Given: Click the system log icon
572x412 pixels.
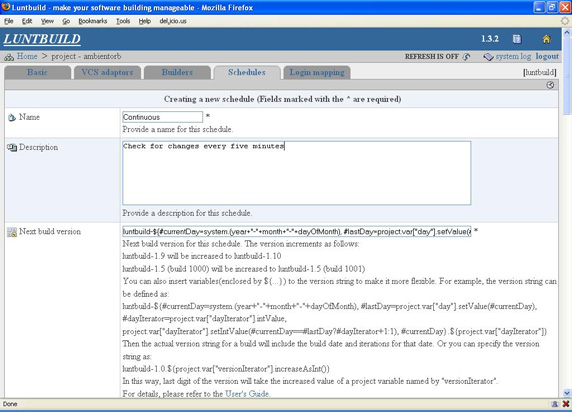Looking at the screenshot, I should 488,57.
